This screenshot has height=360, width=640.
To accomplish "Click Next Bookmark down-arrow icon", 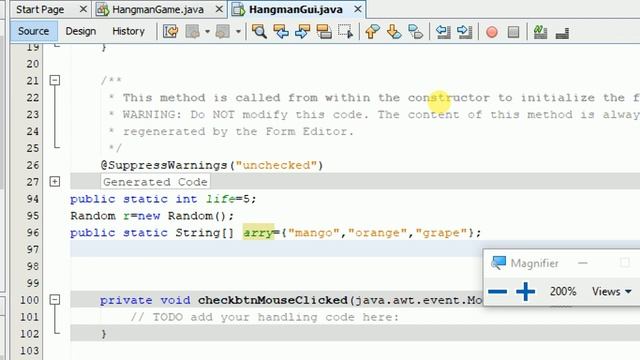I will tap(394, 31).
